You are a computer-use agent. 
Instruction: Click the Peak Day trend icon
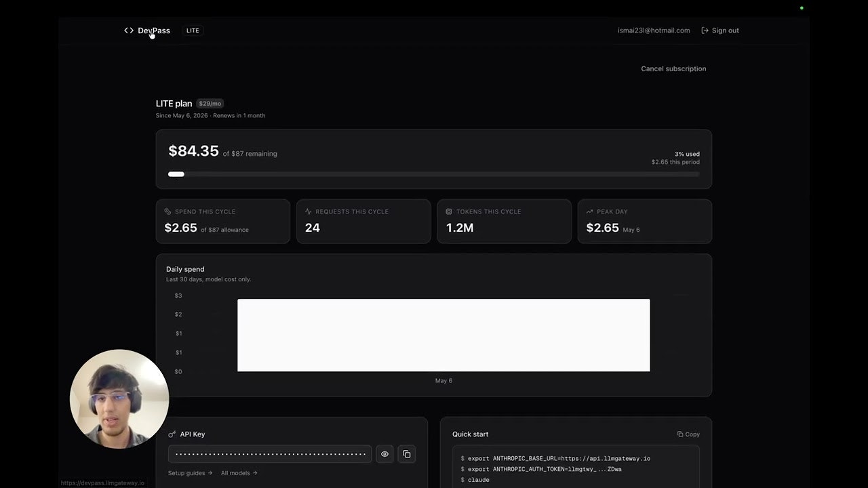coord(590,211)
